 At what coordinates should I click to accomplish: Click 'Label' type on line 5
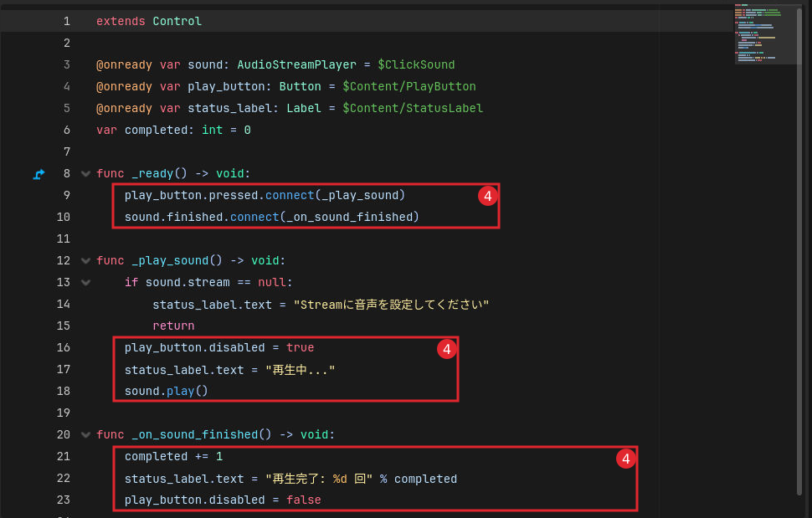304,108
